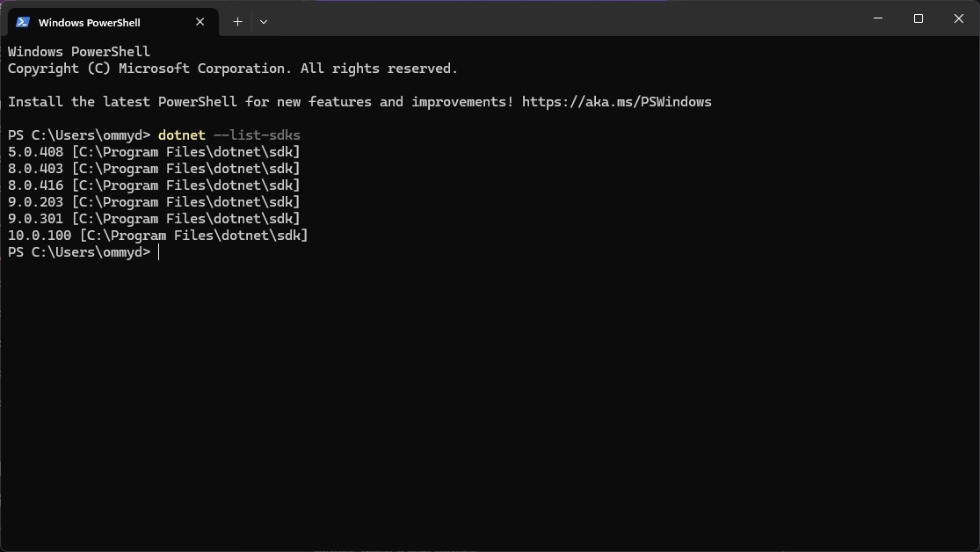Minimize the terminal window

[877, 18]
